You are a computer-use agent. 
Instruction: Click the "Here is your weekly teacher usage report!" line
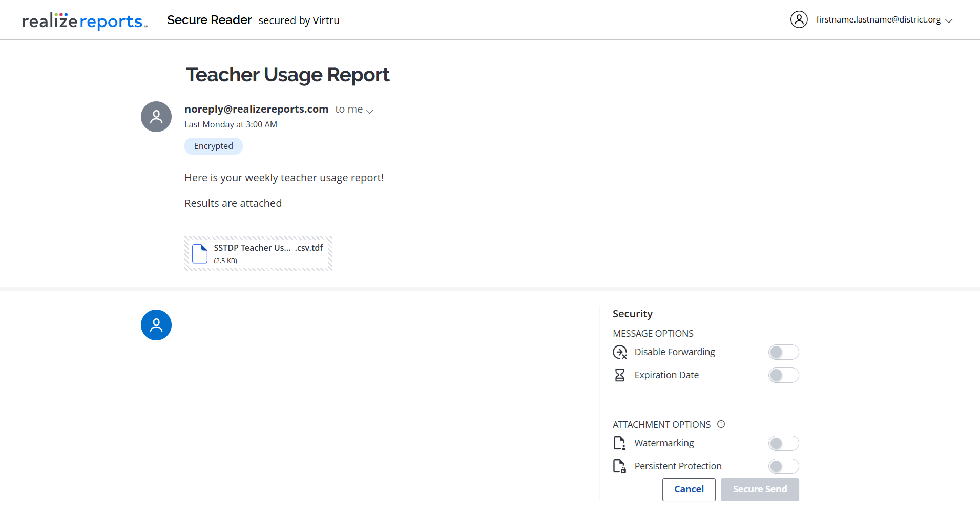tap(284, 178)
